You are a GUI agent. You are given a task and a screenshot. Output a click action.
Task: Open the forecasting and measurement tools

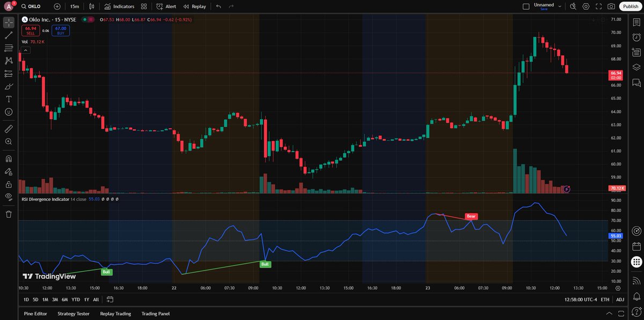[x=9, y=74]
